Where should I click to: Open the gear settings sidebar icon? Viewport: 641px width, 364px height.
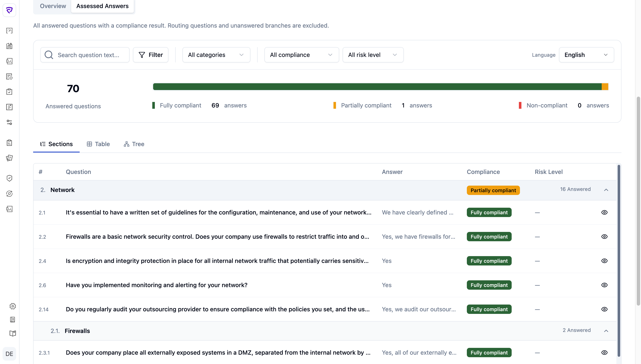coord(13,306)
